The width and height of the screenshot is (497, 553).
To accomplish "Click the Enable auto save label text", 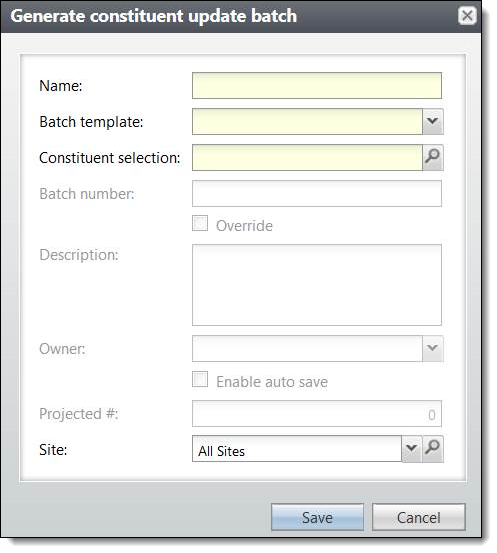I will tap(272, 382).
